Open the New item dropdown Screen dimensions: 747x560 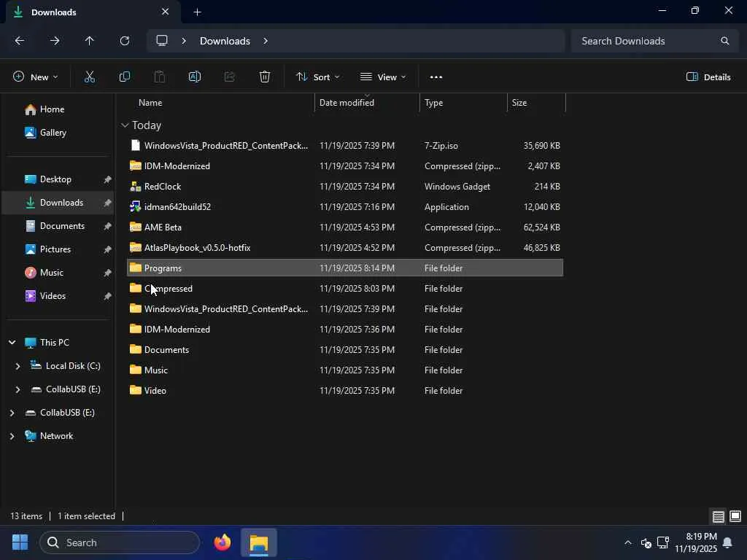point(35,77)
